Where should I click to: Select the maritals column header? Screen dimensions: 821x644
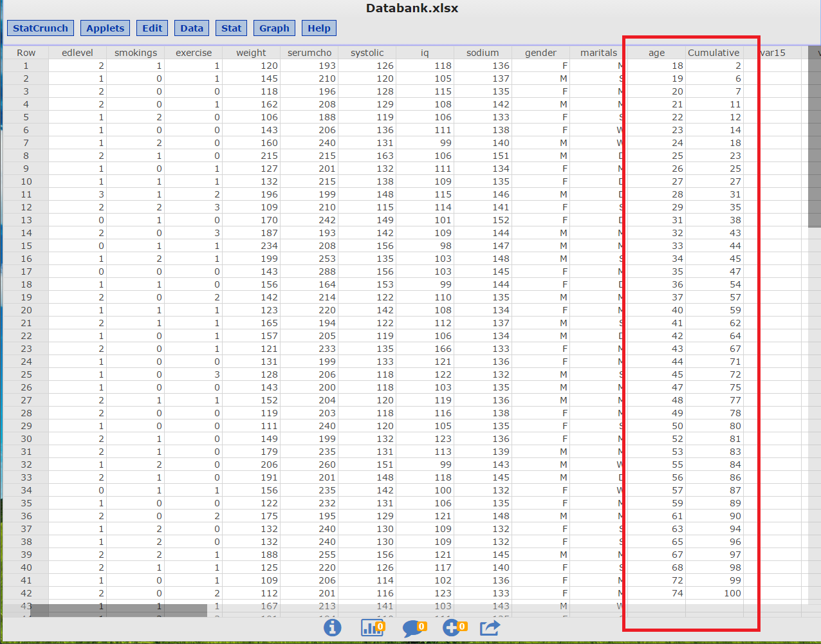tap(598, 53)
